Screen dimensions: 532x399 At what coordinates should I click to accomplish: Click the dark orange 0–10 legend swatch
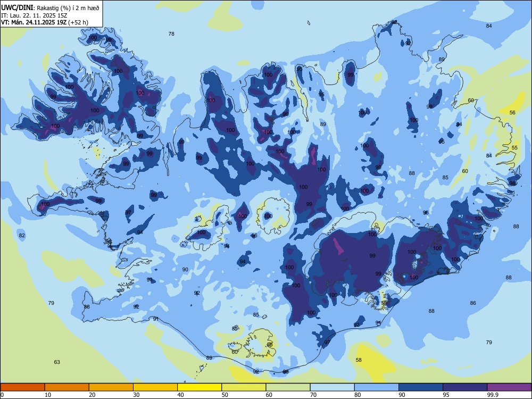tap(22, 387)
